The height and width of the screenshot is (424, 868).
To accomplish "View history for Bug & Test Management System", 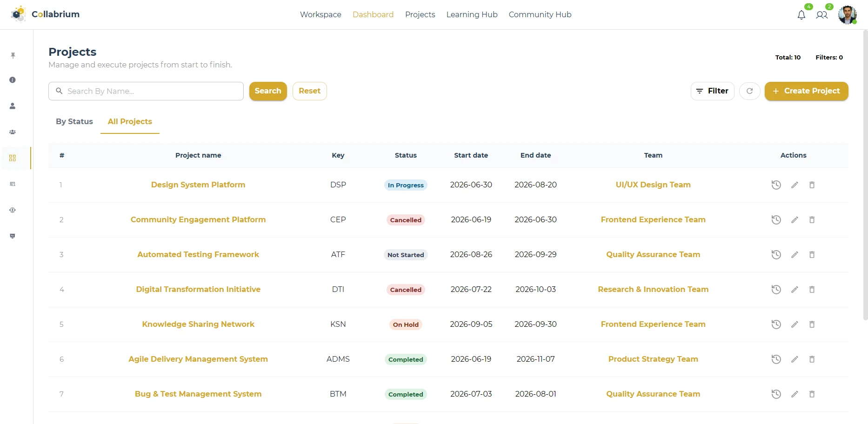I will [776, 394].
